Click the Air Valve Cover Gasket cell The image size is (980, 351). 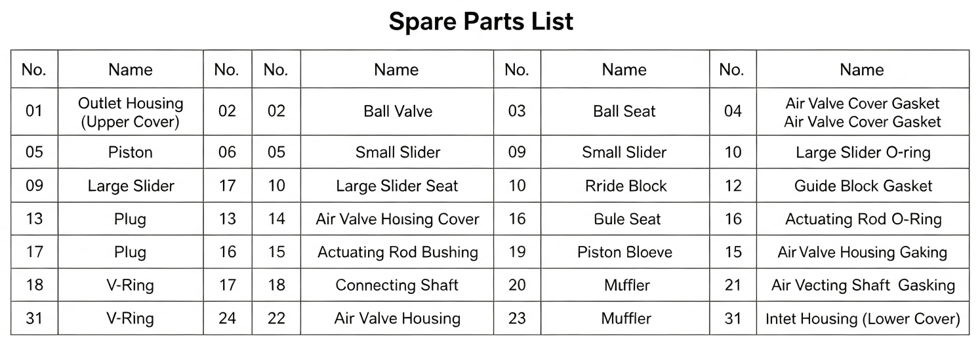point(862,112)
